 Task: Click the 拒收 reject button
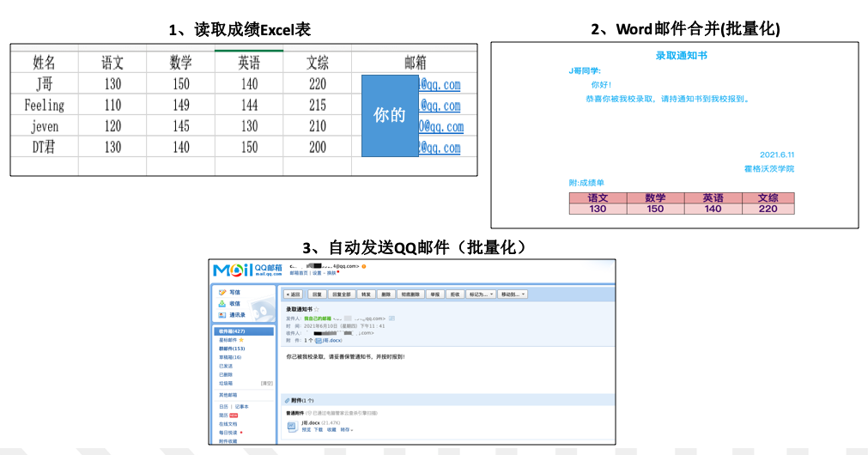455,294
